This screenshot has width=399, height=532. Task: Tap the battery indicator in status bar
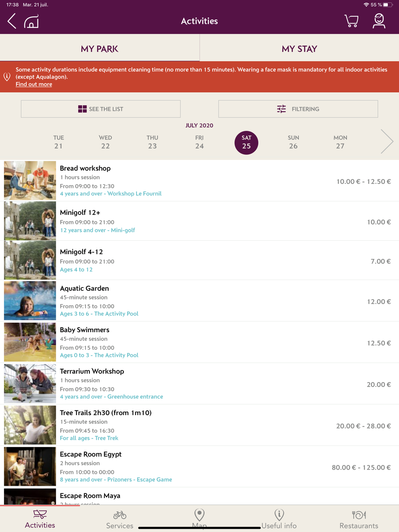(x=388, y=5)
